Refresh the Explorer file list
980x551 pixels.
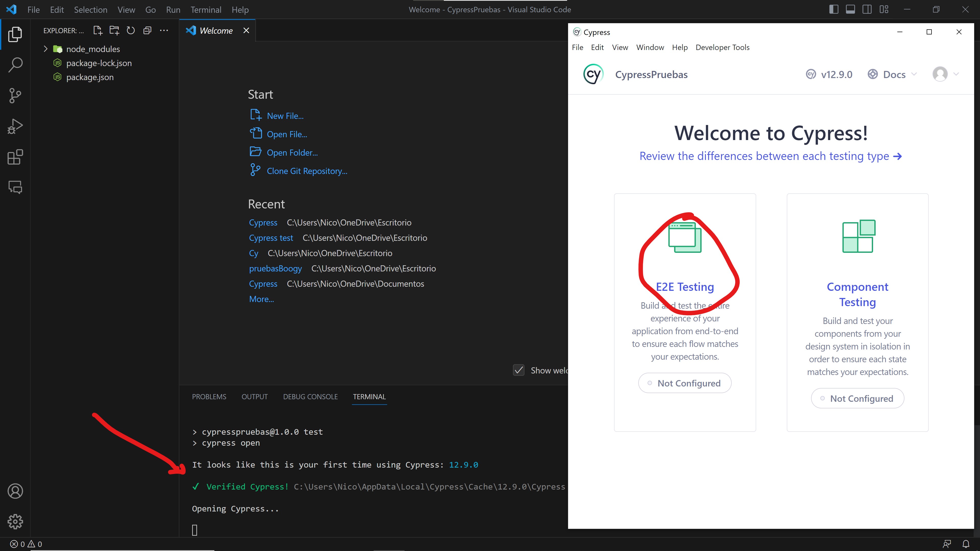point(130,30)
